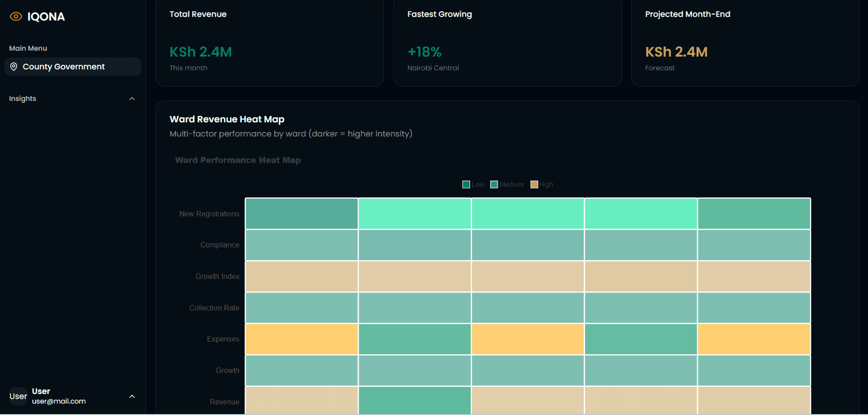Click the patterned Medium legend color box
The width and height of the screenshot is (868, 415).
click(494, 184)
